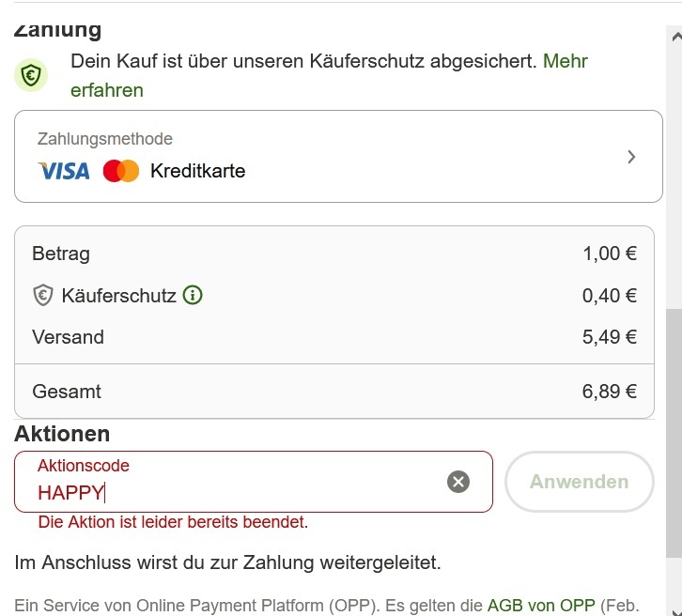
Task: Open the AGB von OPP link
Action: [541, 606]
